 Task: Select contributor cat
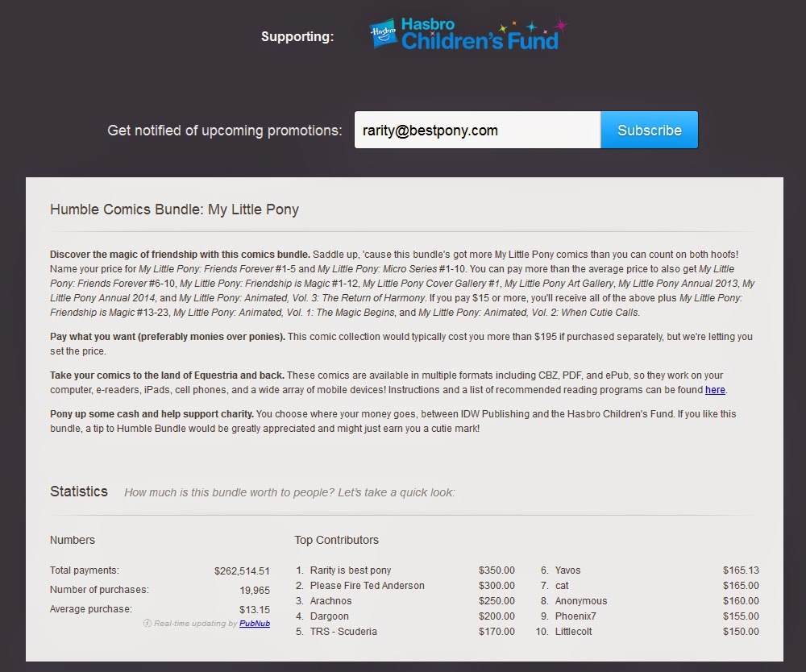pos(562,586)
